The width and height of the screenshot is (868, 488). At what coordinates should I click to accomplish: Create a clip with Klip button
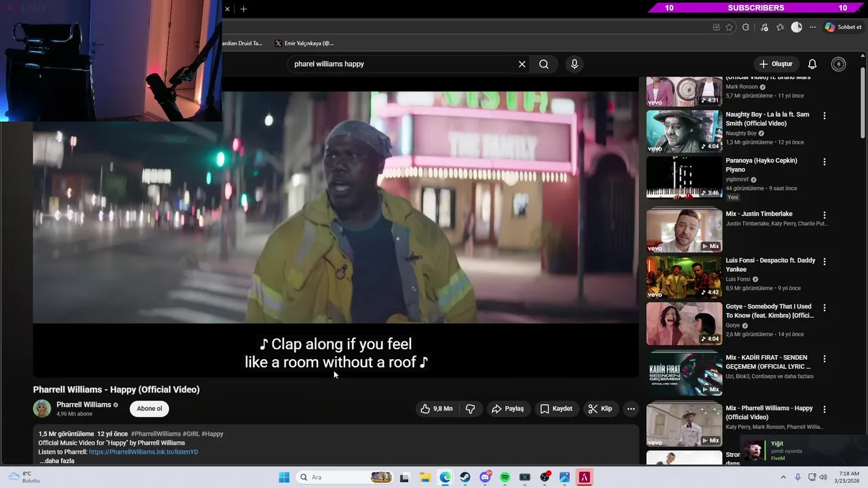point(600,409)
